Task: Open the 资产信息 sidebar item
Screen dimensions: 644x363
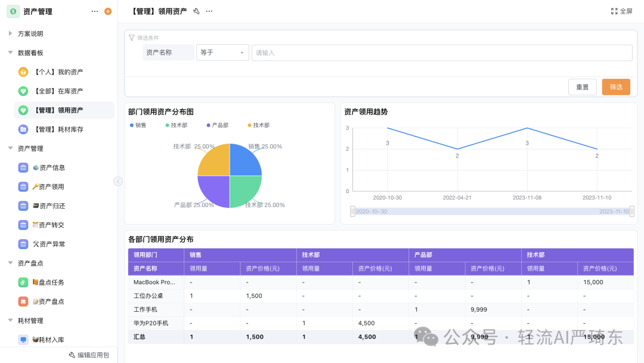Action: 51,167
